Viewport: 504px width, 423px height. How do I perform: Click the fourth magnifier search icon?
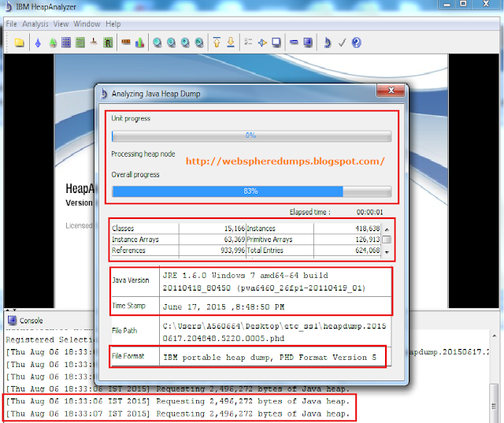click(199, 43)
